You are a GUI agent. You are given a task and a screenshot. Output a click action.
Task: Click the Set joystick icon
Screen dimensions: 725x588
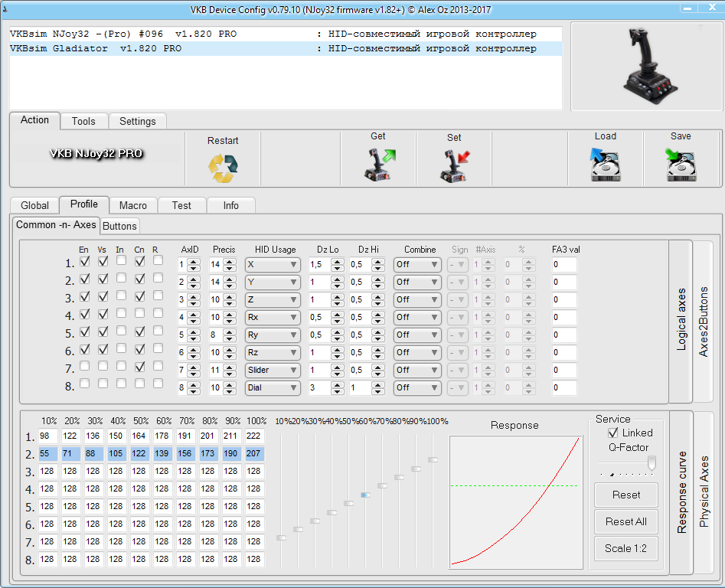click(x=454, y=165)
